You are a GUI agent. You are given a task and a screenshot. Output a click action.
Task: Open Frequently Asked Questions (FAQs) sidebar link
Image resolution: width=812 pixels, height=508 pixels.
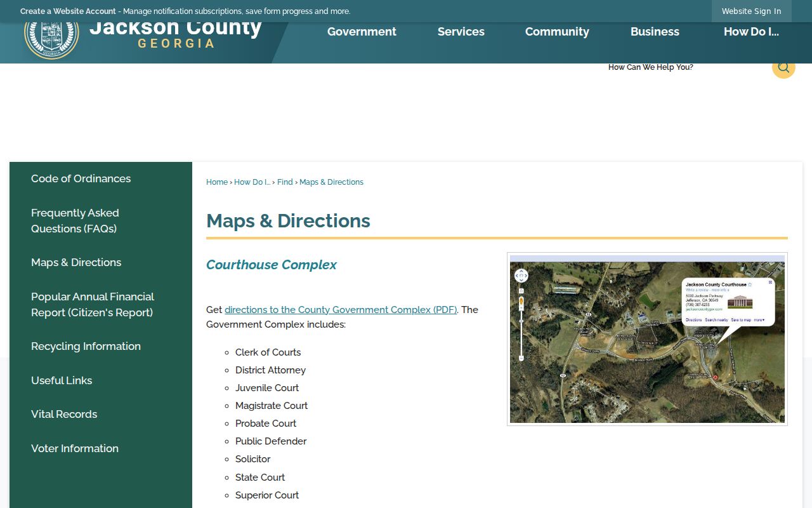(75, 221)
